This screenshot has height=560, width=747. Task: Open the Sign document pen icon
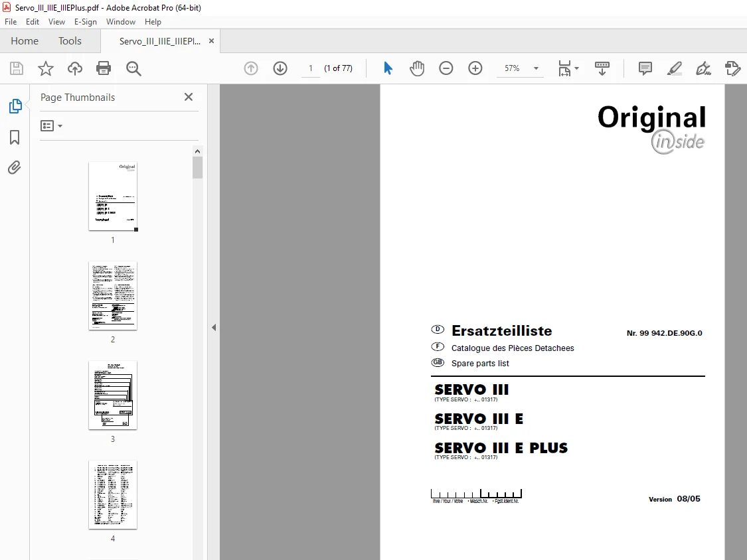click(703, 68)
